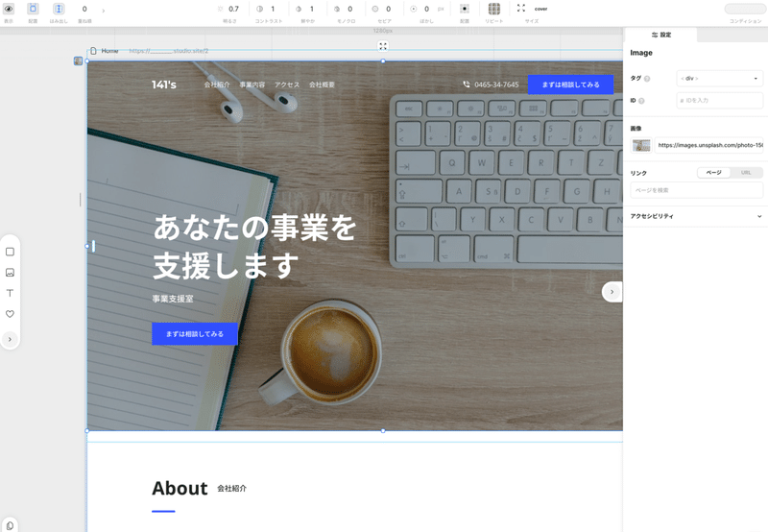This screenshot has height=532, width=768.
Task: Click the 鮮やか saturation icon
Action: [299, 9]
